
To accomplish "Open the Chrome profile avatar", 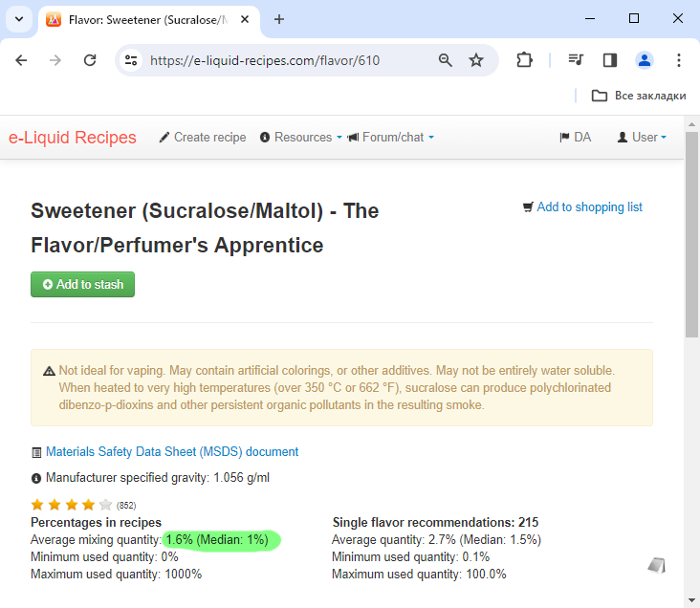I will point(645,60).
